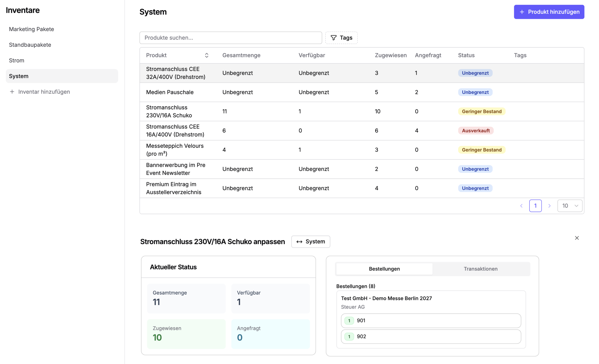
Task: Click the Produkt column sort arrows icon
Action: (207, 55)
